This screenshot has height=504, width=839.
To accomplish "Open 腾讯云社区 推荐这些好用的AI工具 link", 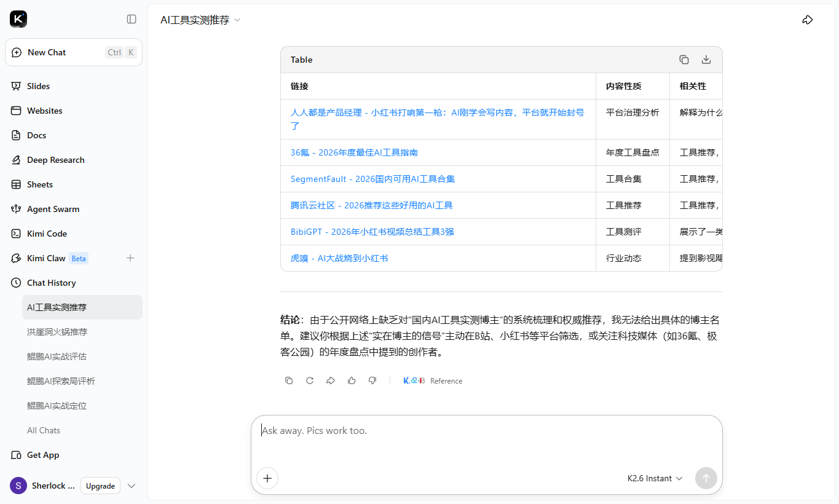I will pos(371,205).
